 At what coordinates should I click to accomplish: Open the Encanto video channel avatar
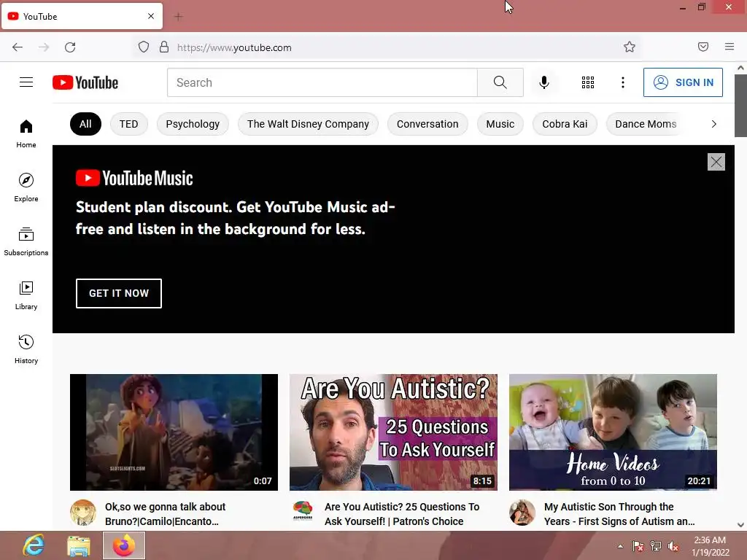[83, 513]
